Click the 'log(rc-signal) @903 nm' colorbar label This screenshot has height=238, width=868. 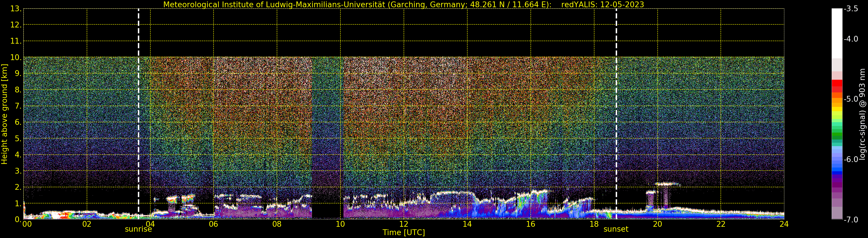pyautogui.click(x=862, y=114)
